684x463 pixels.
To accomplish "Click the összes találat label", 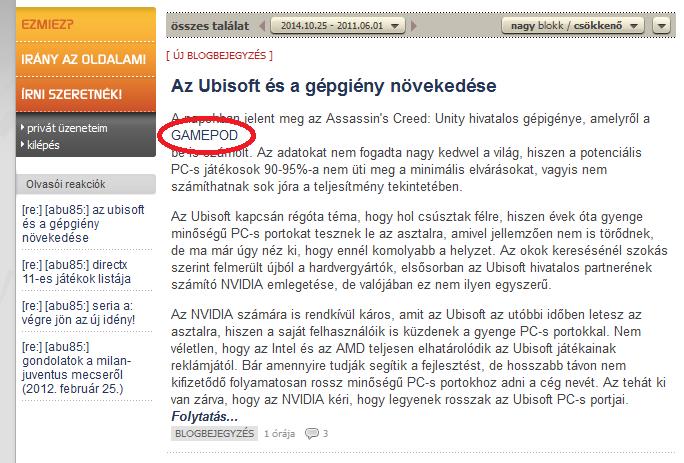I will (210, 26).
